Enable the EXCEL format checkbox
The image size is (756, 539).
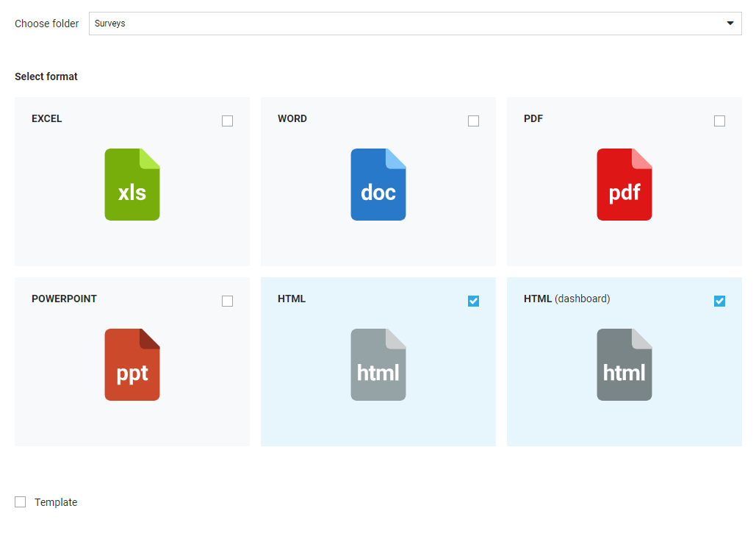(227, 121)
